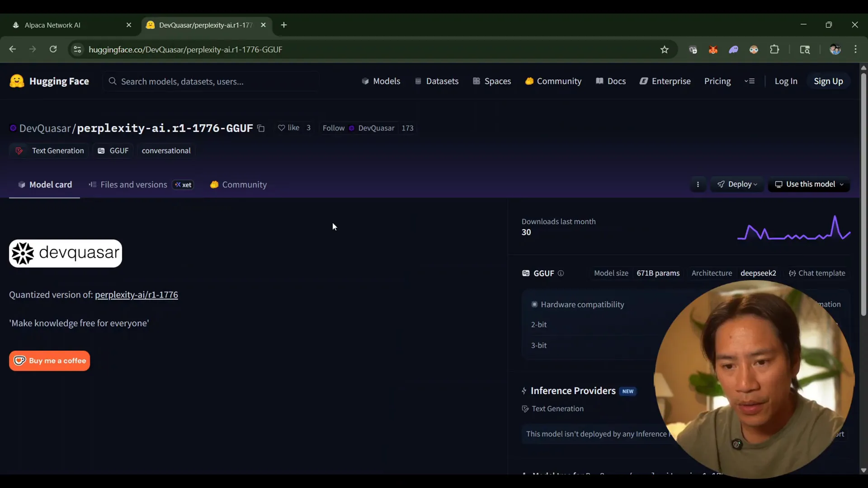Click the 671B params value

(658, 273)
